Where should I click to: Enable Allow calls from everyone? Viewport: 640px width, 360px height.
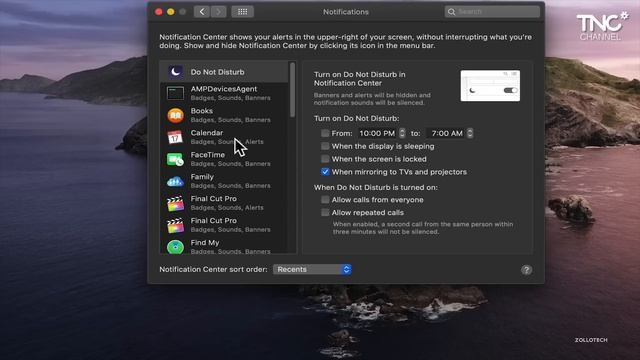coord(325,200)
